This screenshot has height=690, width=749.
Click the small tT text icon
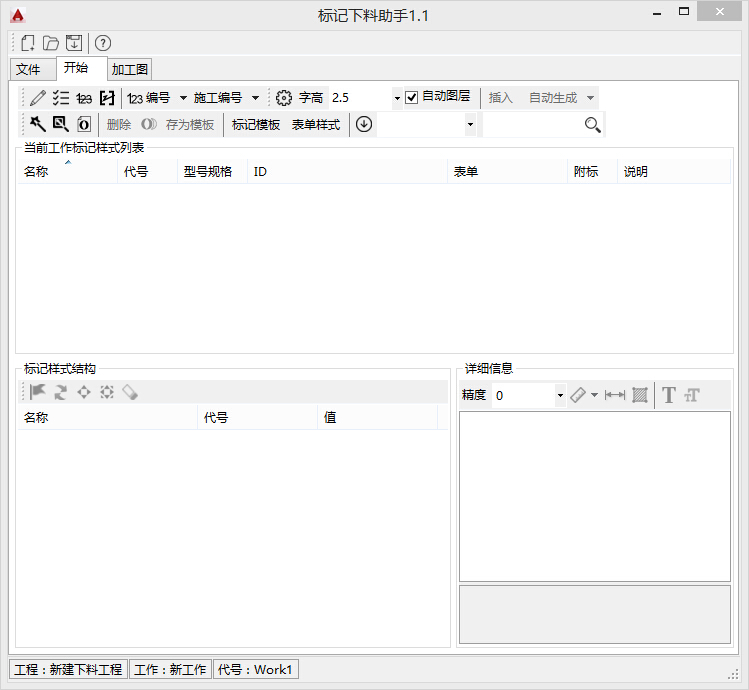[x=692, y=396]
